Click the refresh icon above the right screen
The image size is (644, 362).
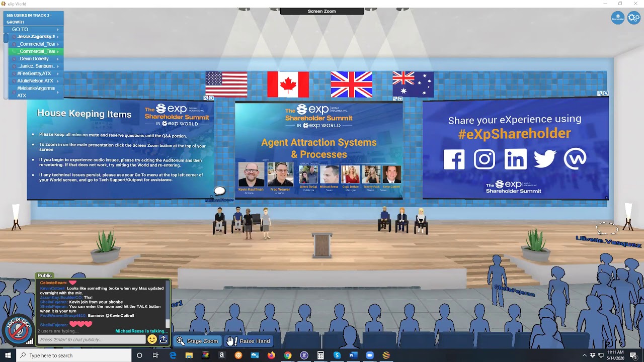pos(605,94)
